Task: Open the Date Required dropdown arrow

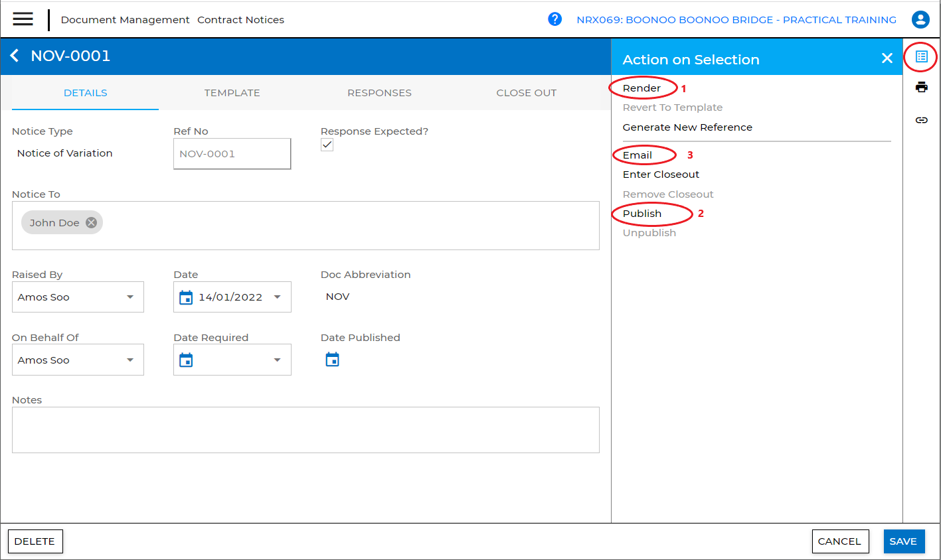Action: coord(277,360)
